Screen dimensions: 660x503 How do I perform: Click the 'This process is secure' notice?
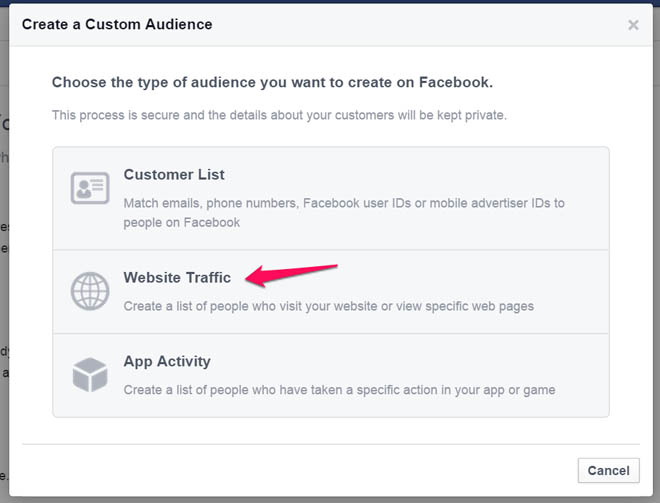[x=279, y=115]
